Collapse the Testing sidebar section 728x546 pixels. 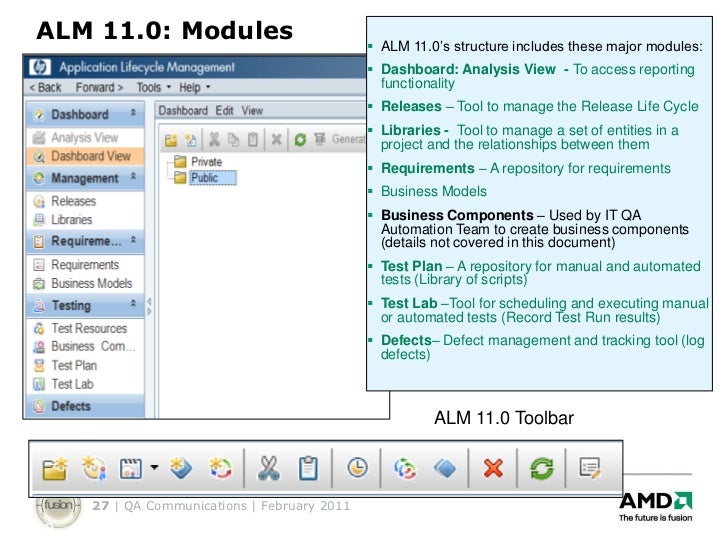pos(133,304)
